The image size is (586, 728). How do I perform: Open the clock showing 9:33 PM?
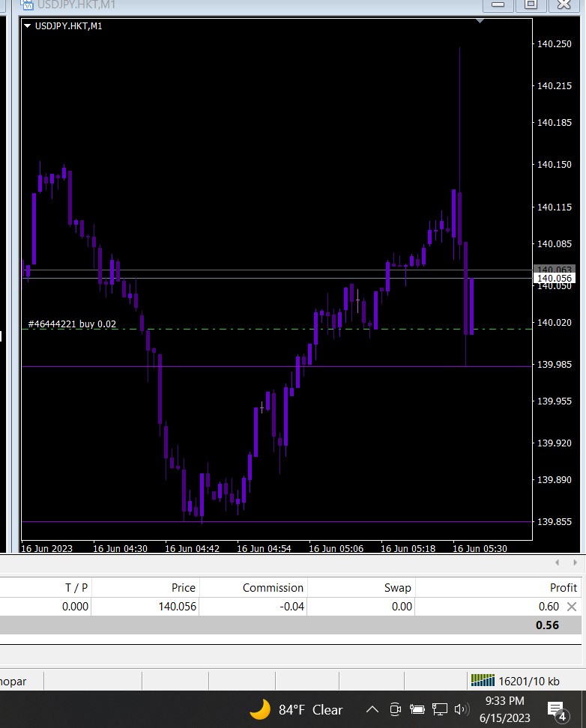504,709
